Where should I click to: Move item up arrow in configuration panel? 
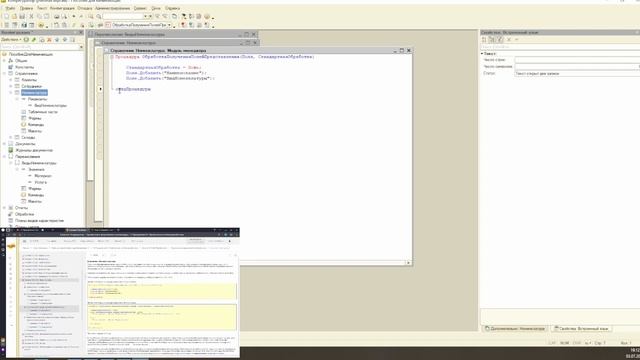tap(57, 40)
